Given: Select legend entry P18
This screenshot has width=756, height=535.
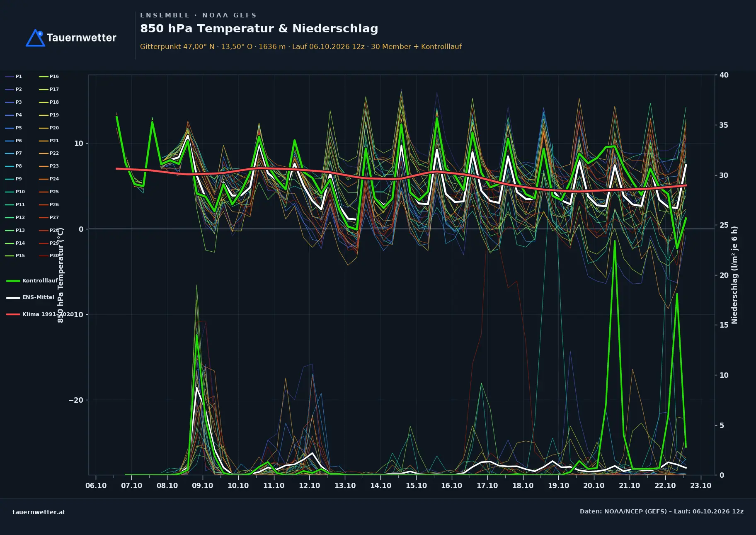Looking at the screenshot, I should (x=49, y=102).
